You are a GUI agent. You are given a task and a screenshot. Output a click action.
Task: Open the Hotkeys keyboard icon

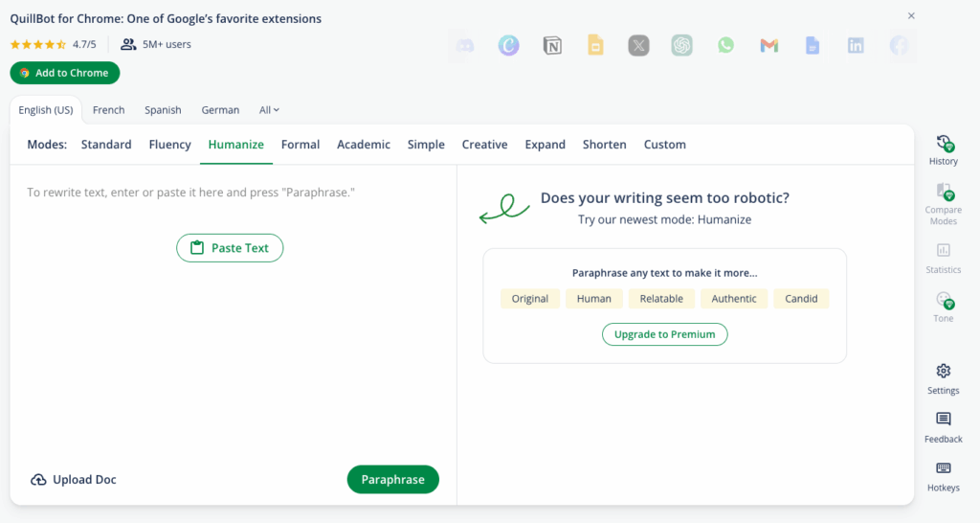(x=943, y=468)
